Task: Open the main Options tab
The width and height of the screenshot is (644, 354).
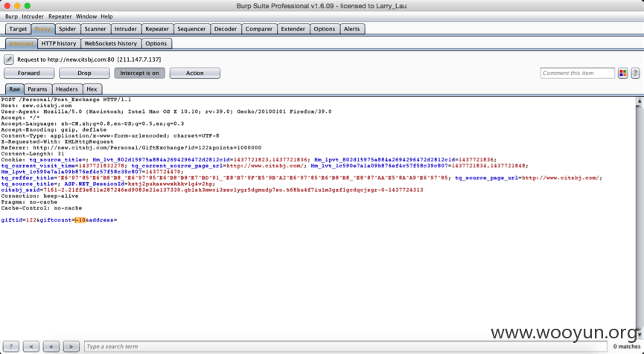Action: 325,29
